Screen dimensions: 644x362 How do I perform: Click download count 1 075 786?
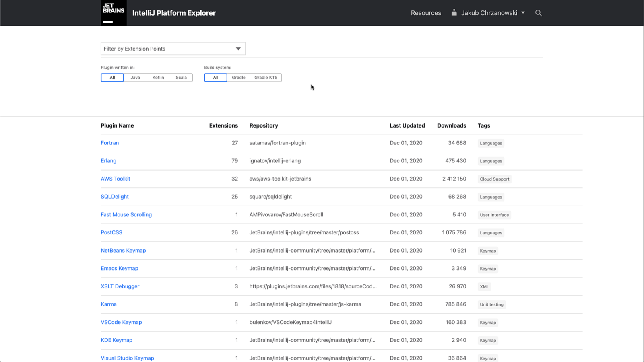click(454, 232)
